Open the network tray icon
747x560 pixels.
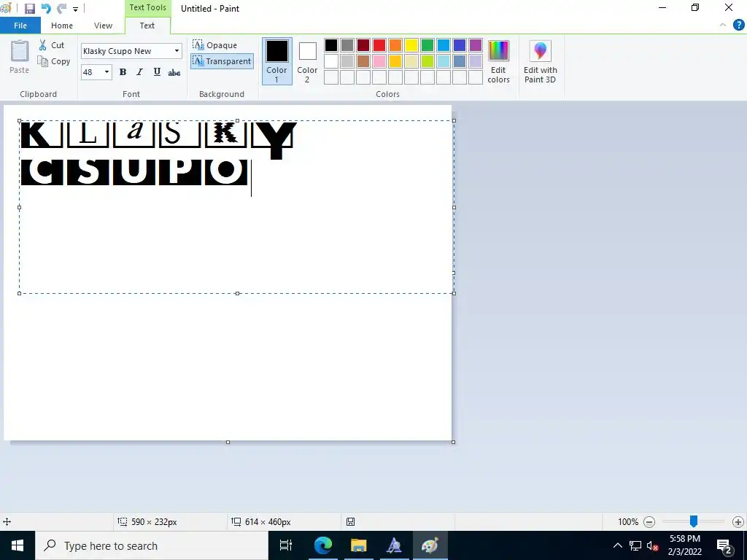coord(635,545)
